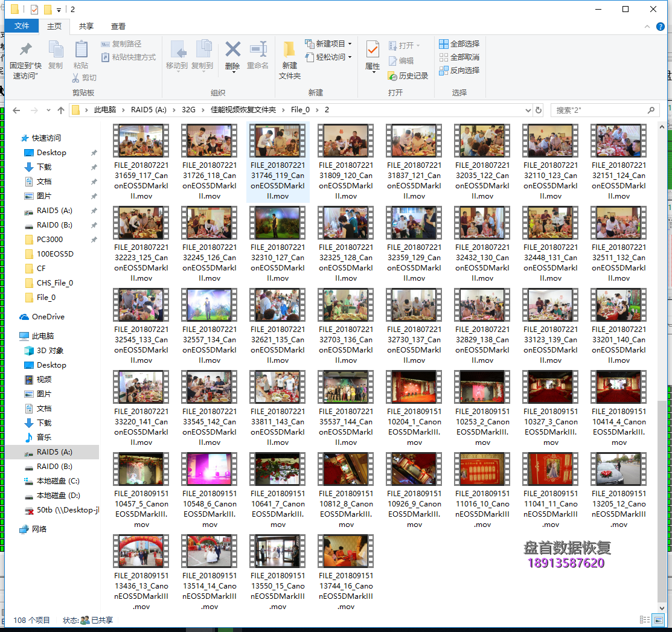The height and width of the screenshot is (632, 672).
Task: Open 50tb network drive in sidebar
Action: pos(62,510)
